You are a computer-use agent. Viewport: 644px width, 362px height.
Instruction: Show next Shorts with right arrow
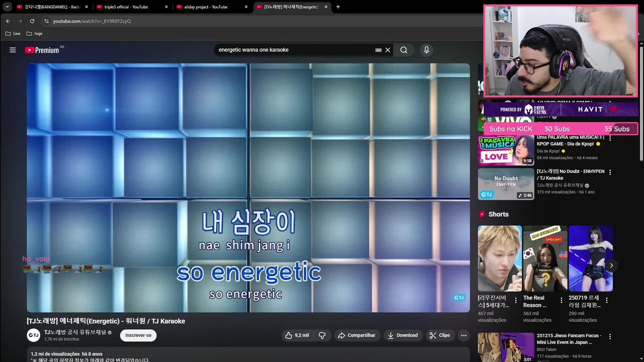point(611,265)
